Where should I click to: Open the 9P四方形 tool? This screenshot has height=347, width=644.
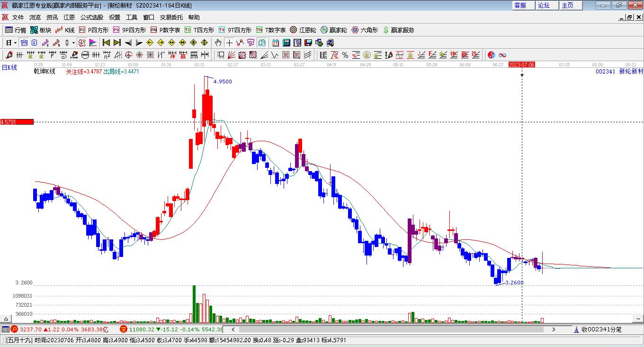[129, 30]
